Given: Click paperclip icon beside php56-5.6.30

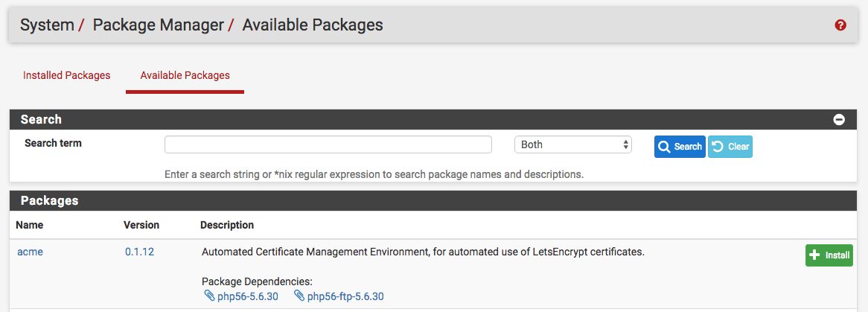Looking at the screenshot, I should [208, 296].
